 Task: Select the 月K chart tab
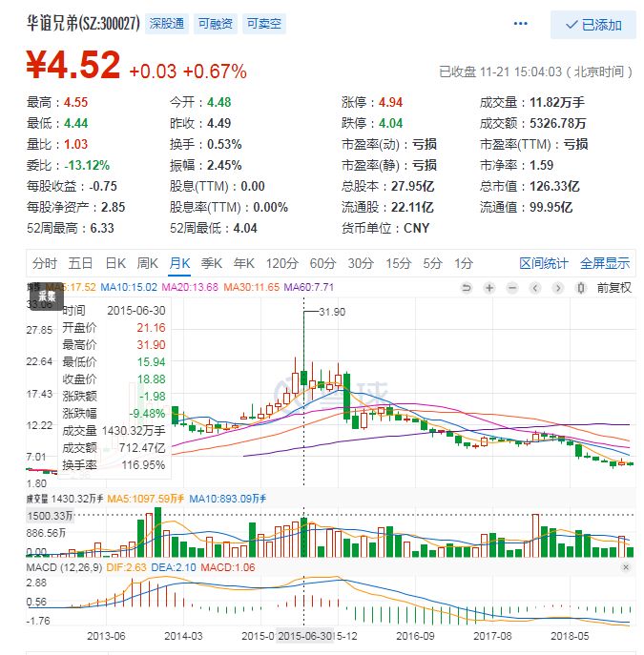pyautogui.click(x=179, y=263)
